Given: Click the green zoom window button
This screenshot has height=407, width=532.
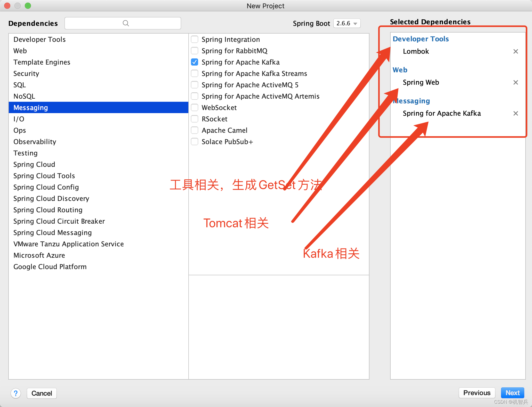Looking at the screenshot, I should [x=28, y=6].
